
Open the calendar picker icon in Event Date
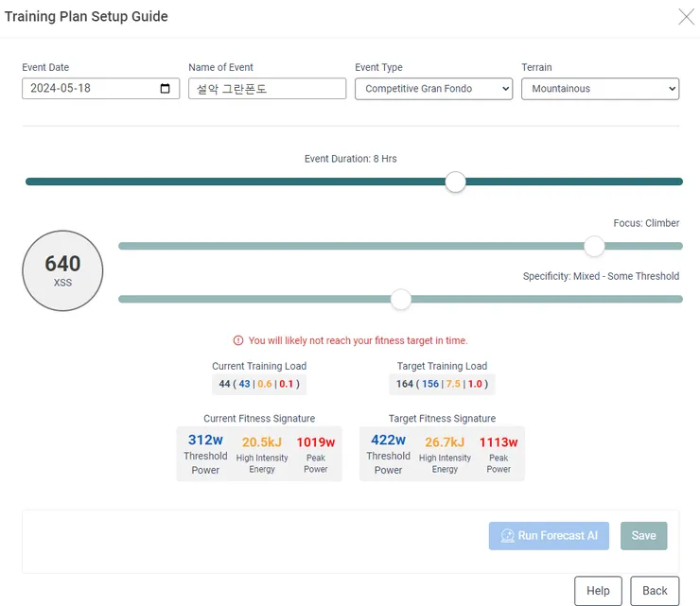(x=165, y=88)
